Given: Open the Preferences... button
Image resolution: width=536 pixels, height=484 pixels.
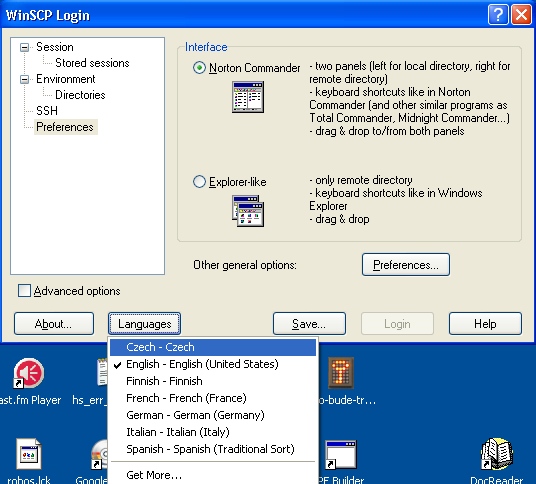Looking at the screenshot, I should [406, 265].
